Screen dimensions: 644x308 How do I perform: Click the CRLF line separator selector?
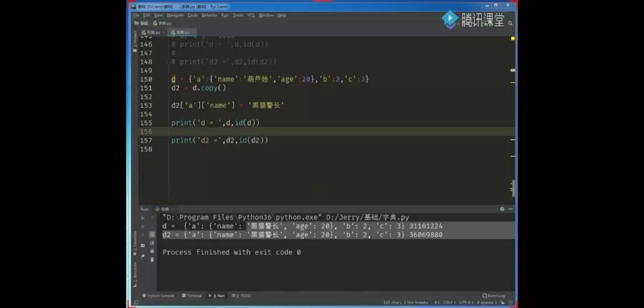tap(450, 303)
